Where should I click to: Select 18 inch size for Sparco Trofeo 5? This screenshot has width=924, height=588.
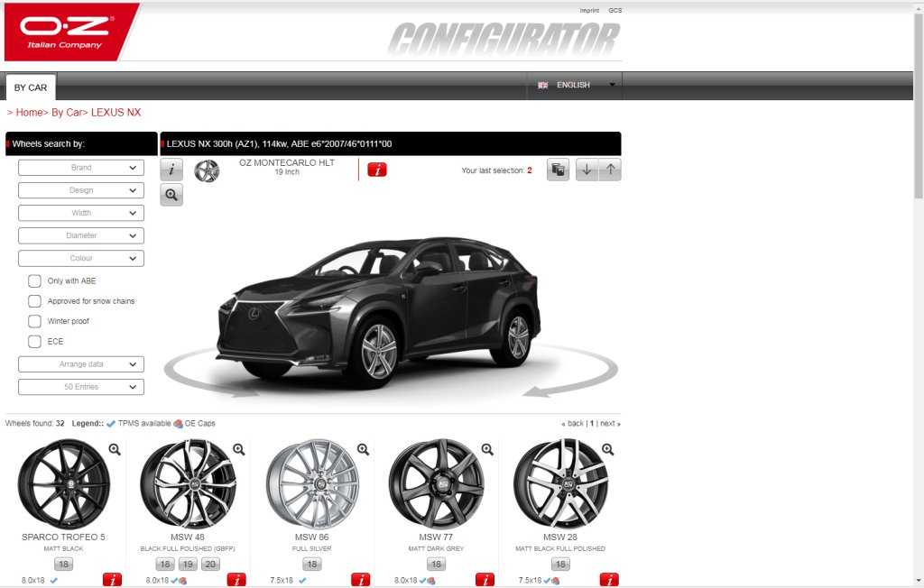coord(64,565)
